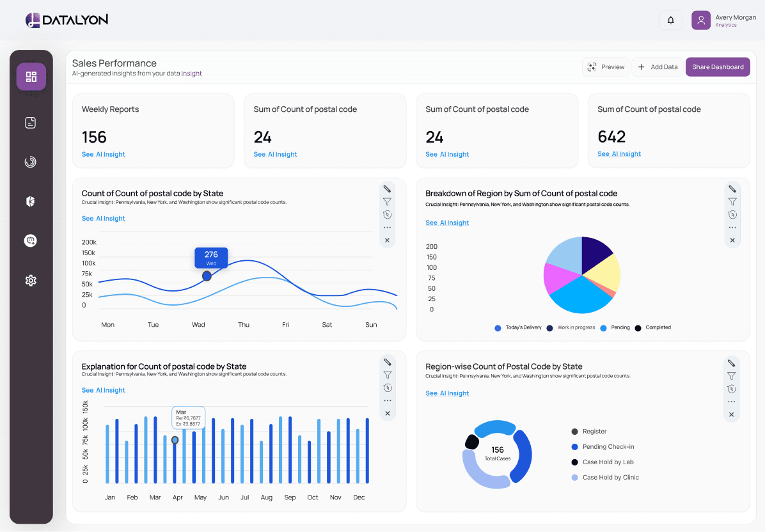The width and height of the screenshot is (765, 532).
Task: Click the Wed data point on line chart
Action: (207, 276)
